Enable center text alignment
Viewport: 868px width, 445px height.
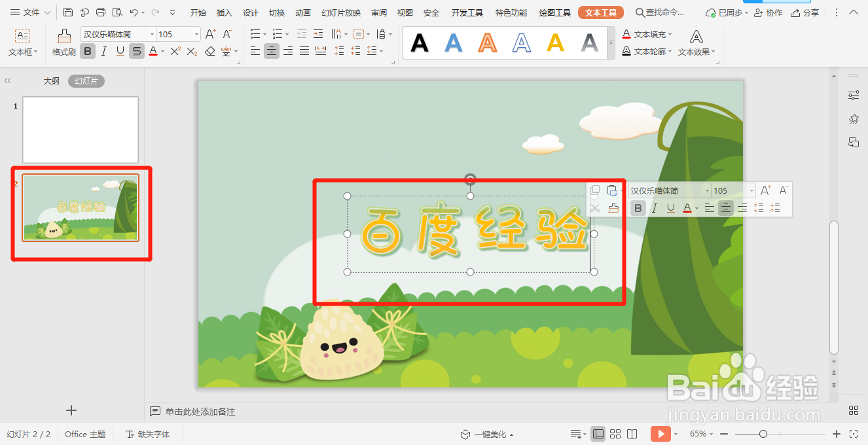271,51
